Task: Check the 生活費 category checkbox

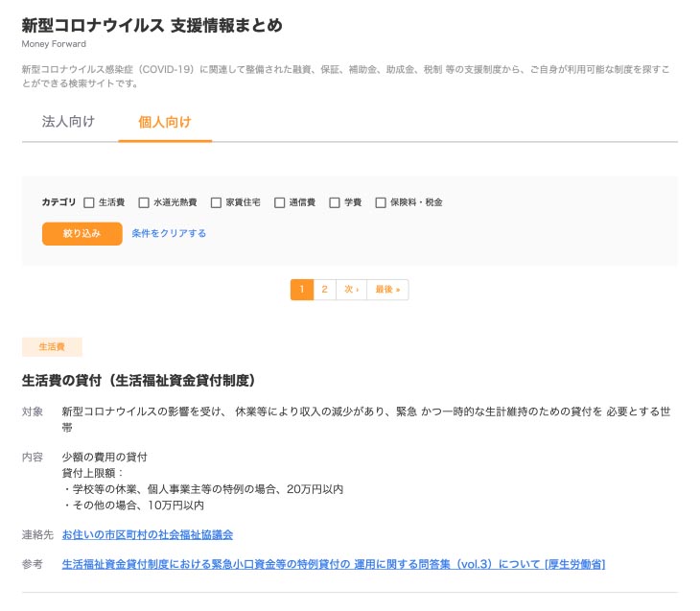Action: [x=89, y=202]
